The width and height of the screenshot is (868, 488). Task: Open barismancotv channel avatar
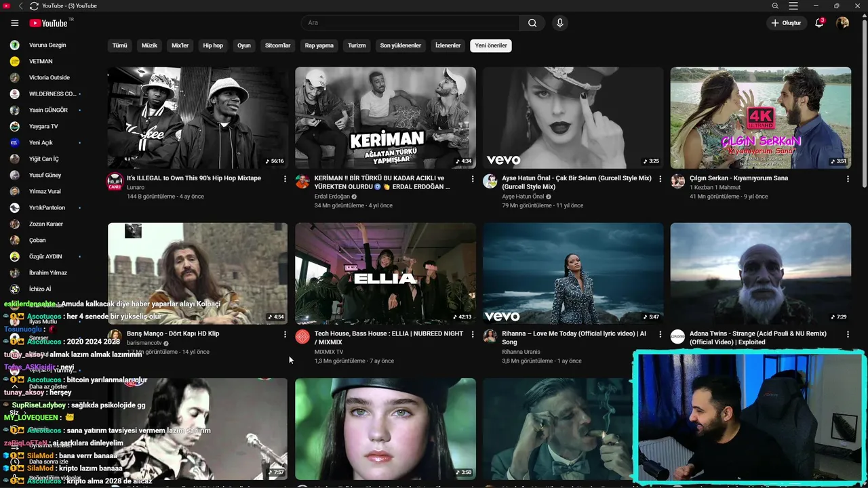(x=115, y=336)
